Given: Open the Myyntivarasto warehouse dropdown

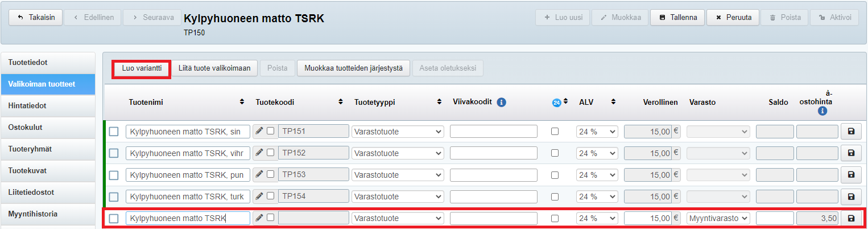Looking at the screenshot, I should pyautogui.click(x=718, y=218).
